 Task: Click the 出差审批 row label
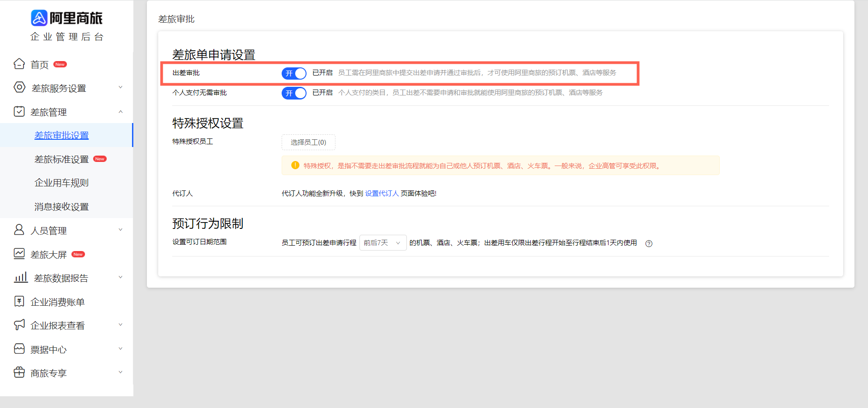pyautogui.click(x=186, y=73)
